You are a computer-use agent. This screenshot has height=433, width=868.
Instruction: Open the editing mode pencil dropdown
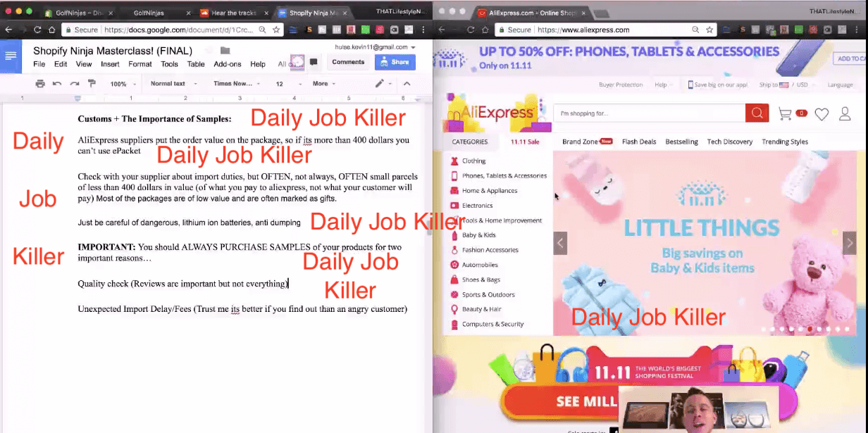click(384, 84)
